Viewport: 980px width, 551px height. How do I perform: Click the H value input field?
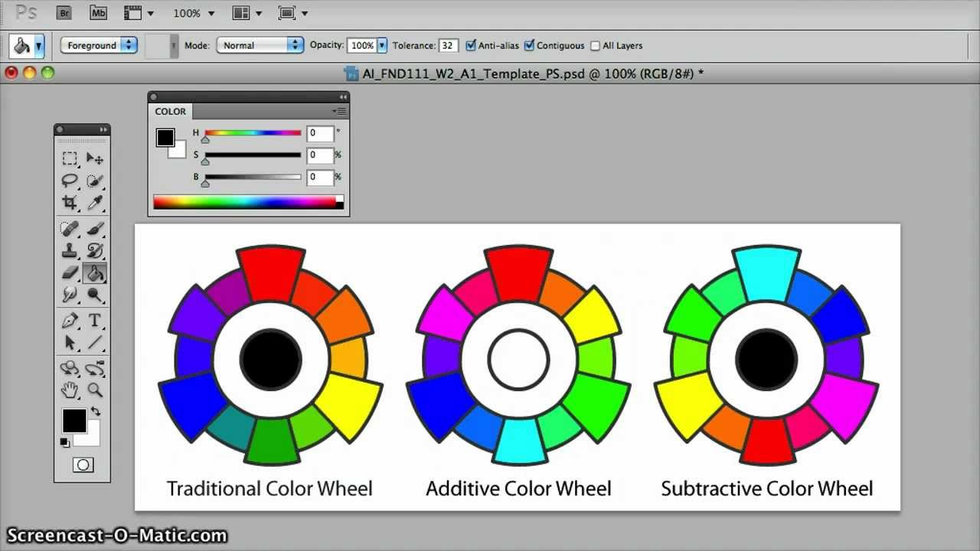click(x=320, y=133)
